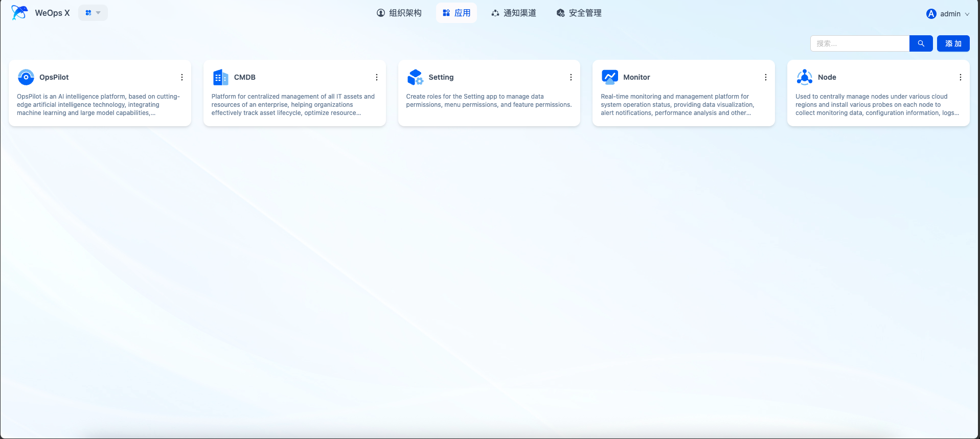Viewport: 980px width, 439px height.
Task: Open the Monitor card's three-dot menu
Action: coord(766,77)
